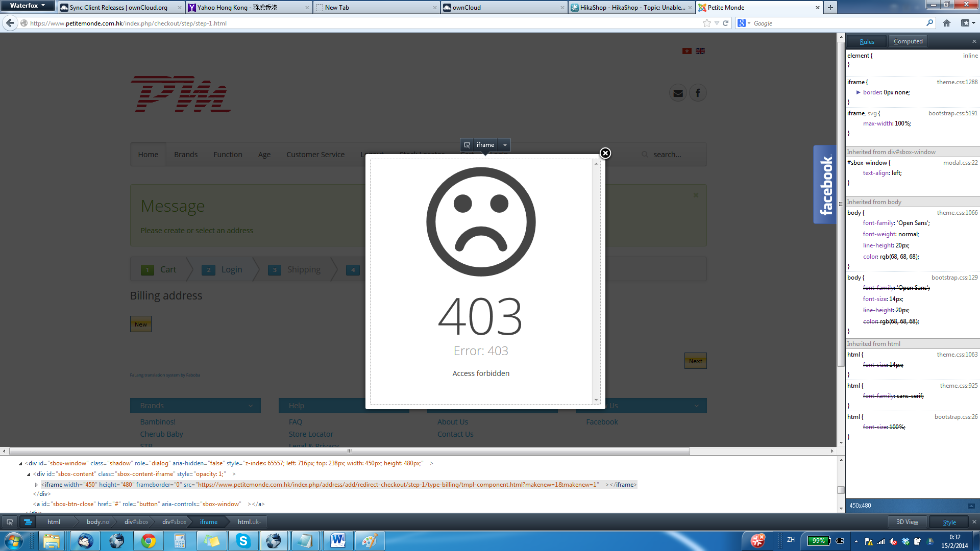Click the 3D View button
Screen dimensions: 980x551
tap(907, 522)
